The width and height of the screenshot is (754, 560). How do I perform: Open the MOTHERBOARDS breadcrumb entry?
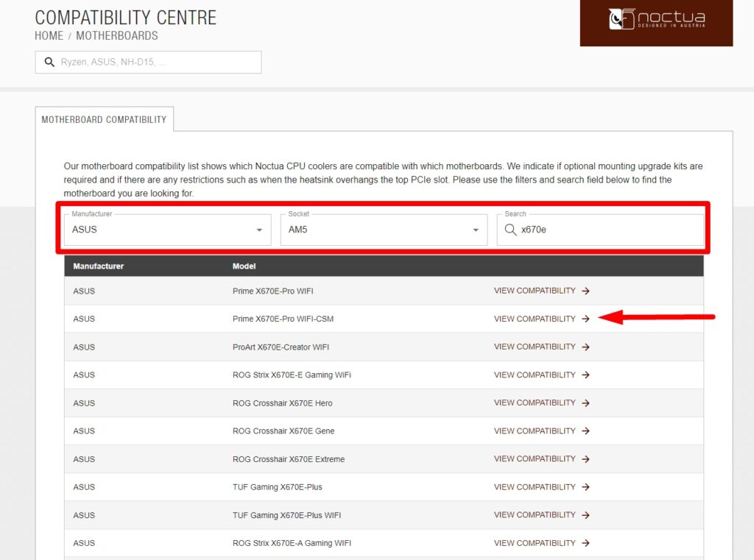(x=116, y=35)
